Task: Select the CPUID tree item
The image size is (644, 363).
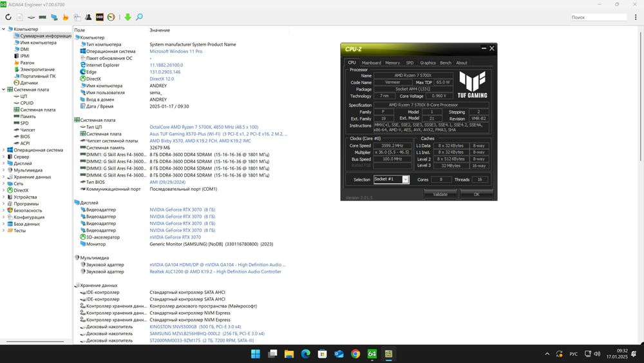Action: coord(26,103)
